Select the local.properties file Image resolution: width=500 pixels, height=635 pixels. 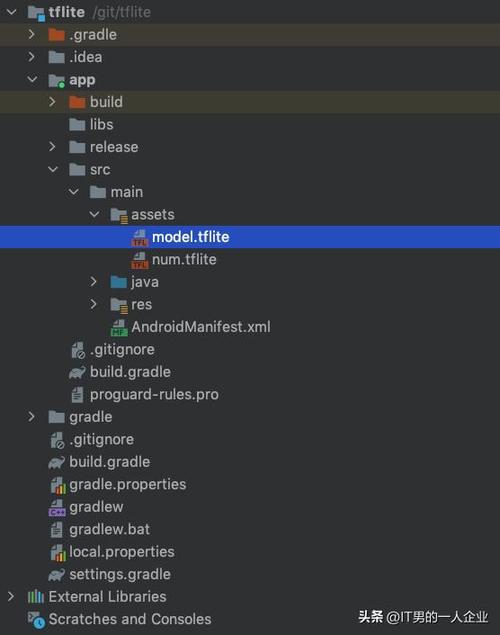pyautogui.click(x=122, y=552)
